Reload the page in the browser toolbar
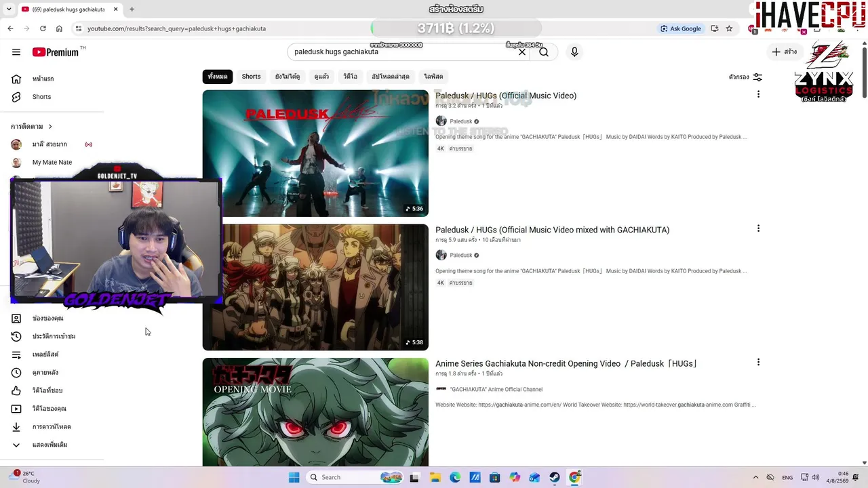 pos(43,28)
